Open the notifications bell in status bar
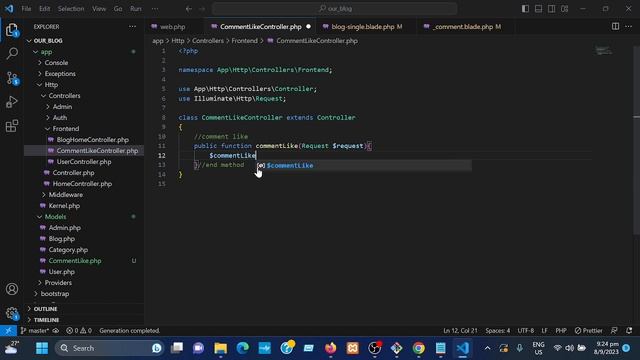This screenshot has height=360, width=640. point(629,331)
